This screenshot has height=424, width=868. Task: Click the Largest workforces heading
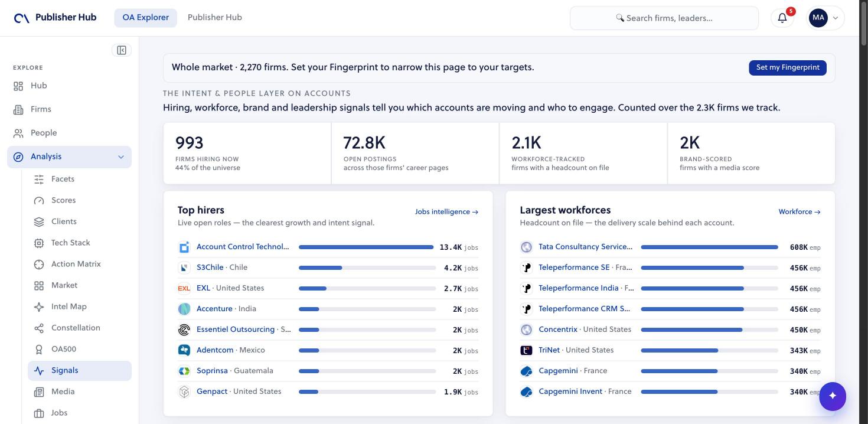(x=565, y=210)
